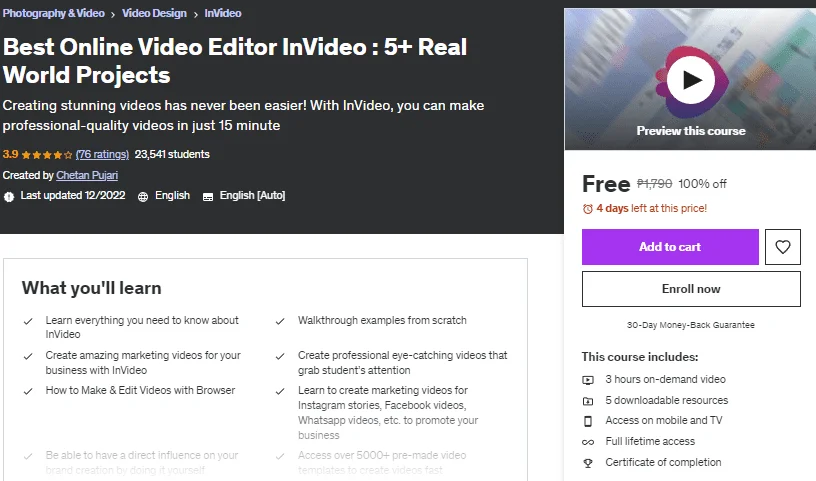
Task: Click checkmark beside Instagram stories marketing item
Action: click(280, 391)
